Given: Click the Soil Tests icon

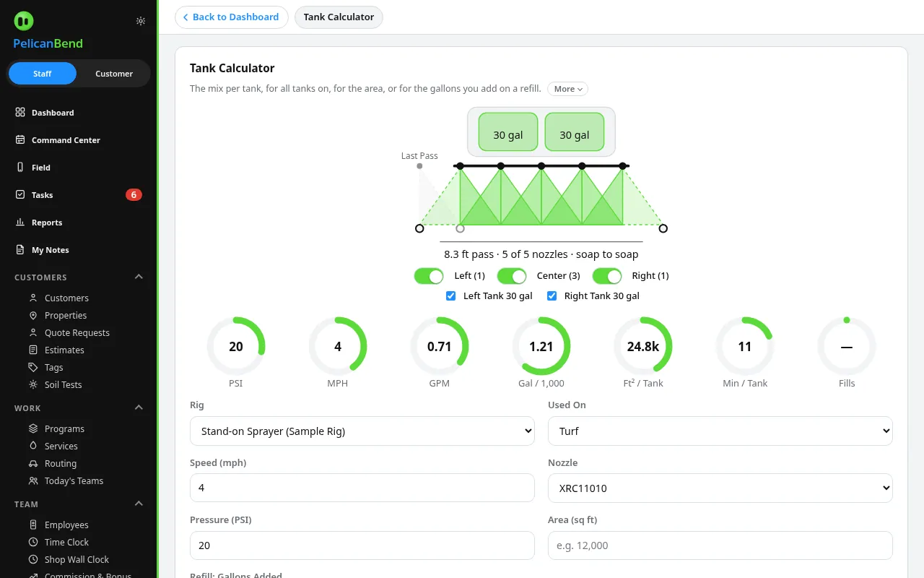Looking at the screenshot, I should [x=33, y=385].
